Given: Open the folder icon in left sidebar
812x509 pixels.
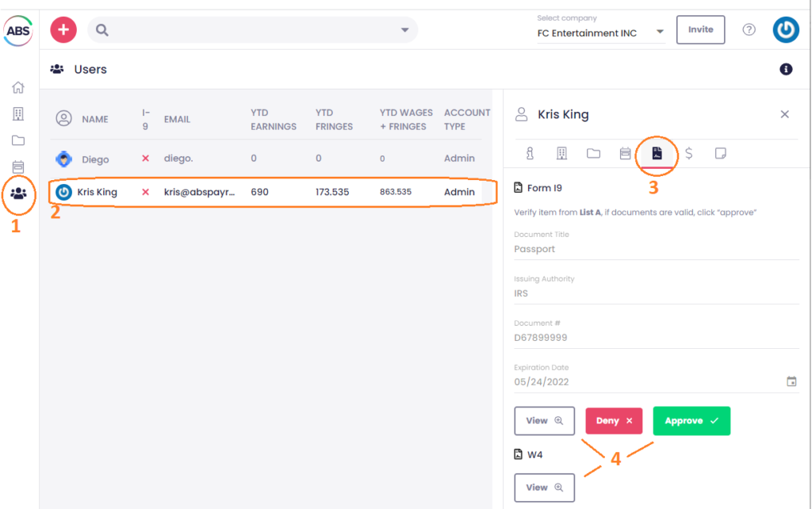Looking at the screenshot, I should tap(18, 140).
